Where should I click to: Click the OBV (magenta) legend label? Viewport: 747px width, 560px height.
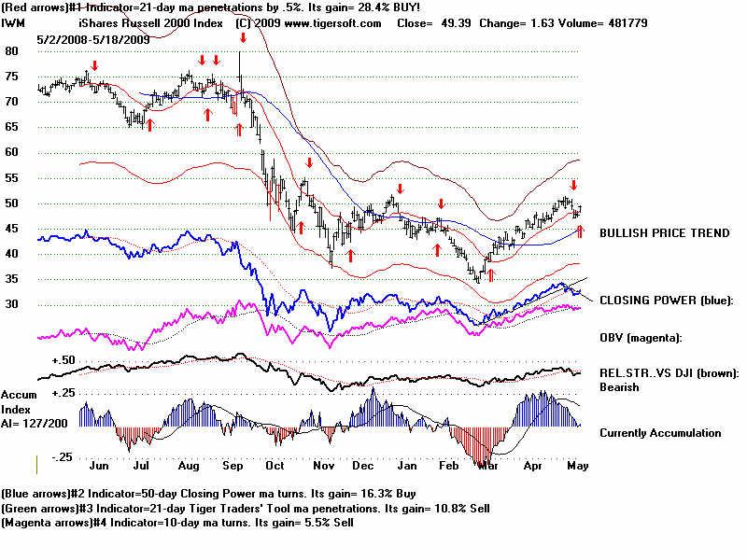point(640,337)
